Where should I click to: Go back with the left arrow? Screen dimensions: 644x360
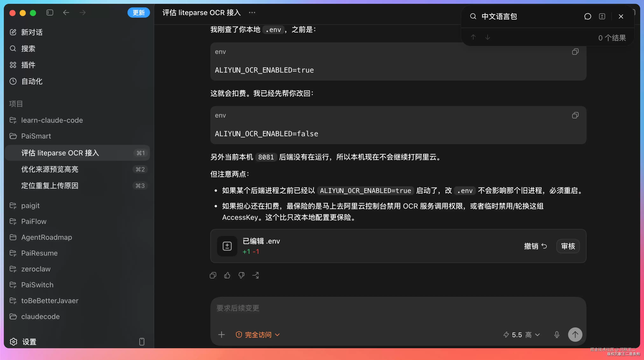(66, 13)
